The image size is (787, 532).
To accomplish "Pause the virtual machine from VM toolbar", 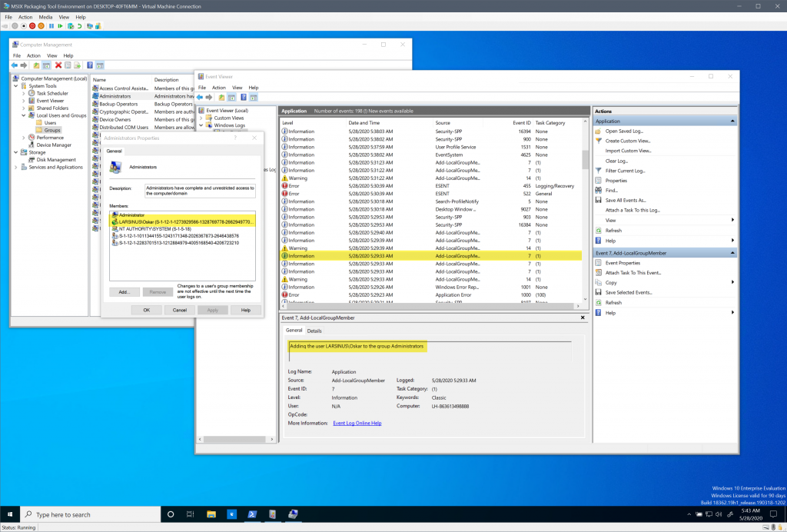I will pos(51,25).
